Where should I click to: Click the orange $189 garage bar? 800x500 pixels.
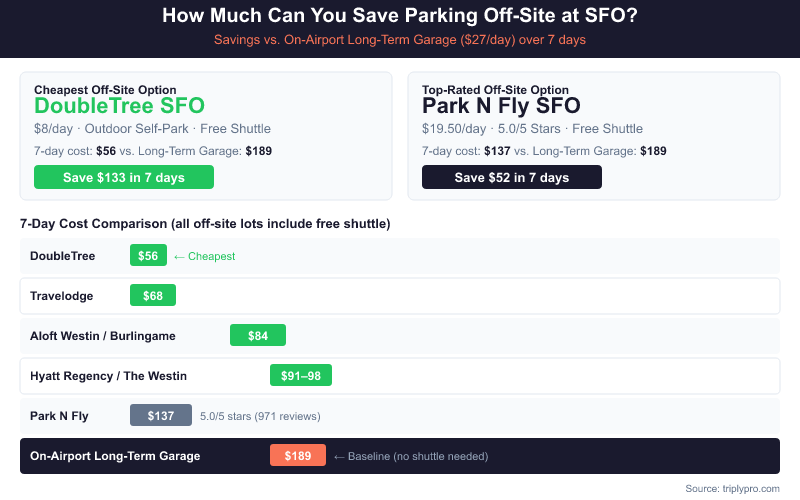[x=298, y=456]
